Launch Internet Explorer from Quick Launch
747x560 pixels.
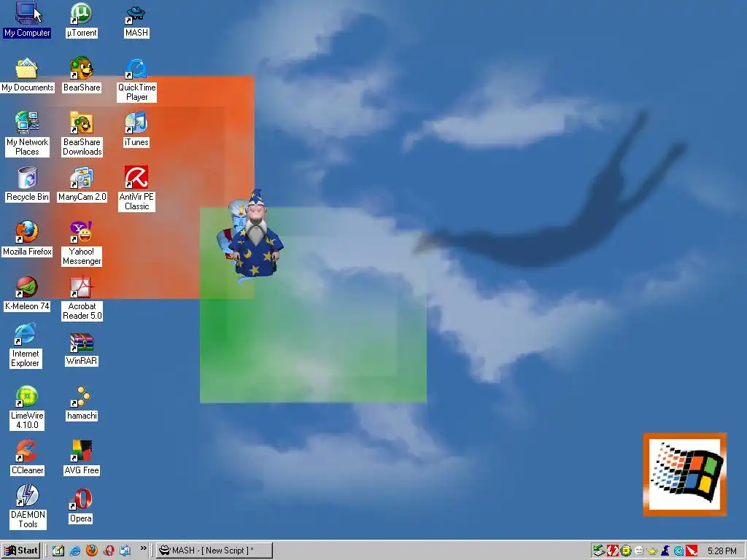[x=75, y=551]
